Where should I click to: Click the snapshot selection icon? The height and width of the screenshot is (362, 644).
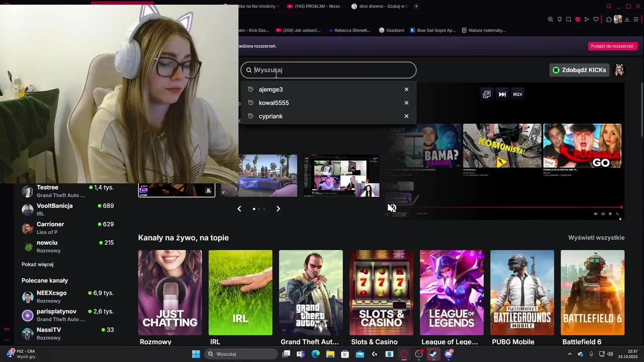[x=569, y=19]
